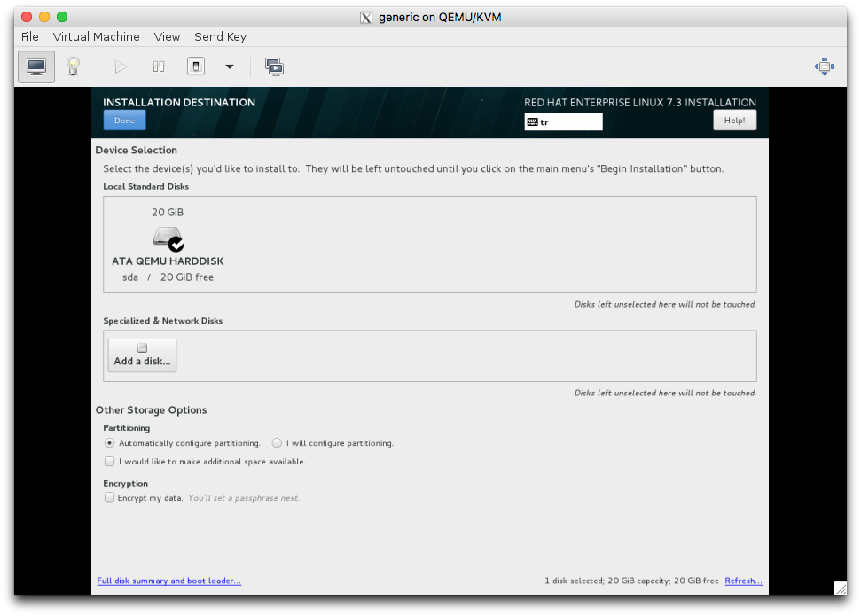This screenshot has height=616, width=861.
Task: Switch to fullscreen view icon
Action: coord(824,66)
